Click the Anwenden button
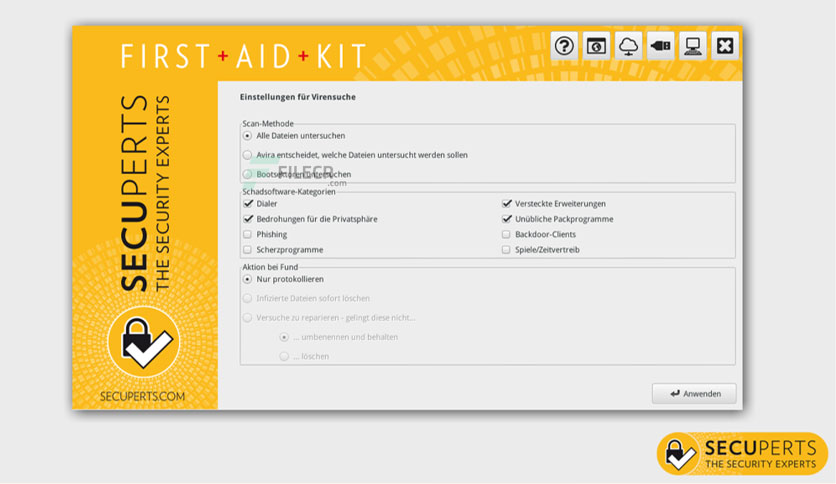This screenshot has height=484, width=836. (694, 394)
